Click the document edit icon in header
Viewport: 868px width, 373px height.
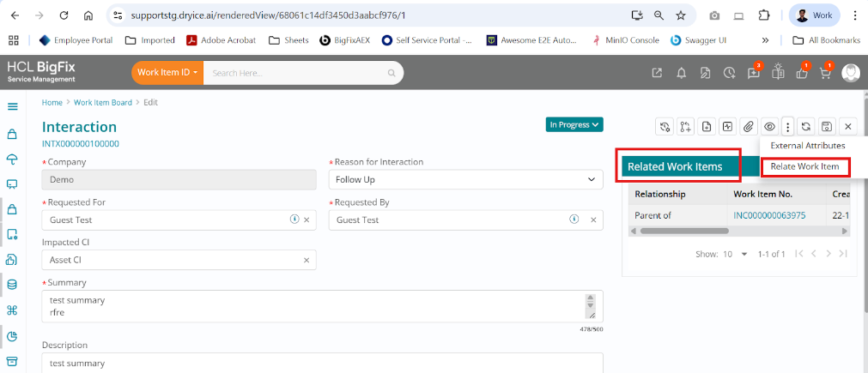click(705, 73)
